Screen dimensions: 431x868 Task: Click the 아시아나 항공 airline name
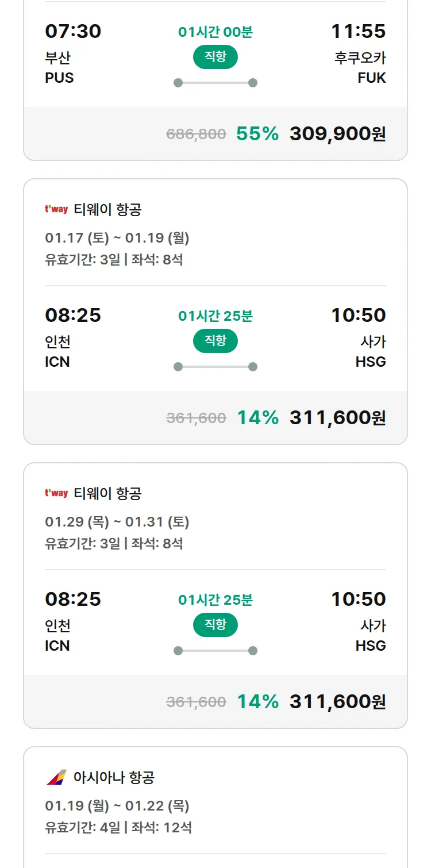point(114,778)
